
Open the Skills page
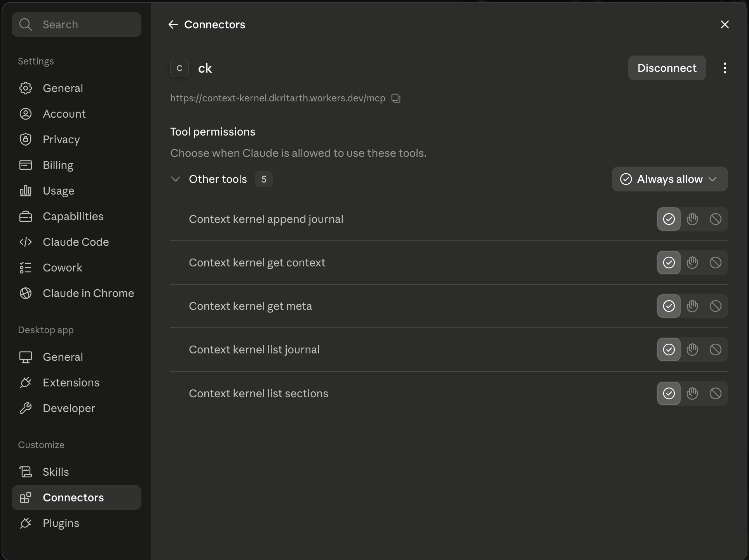point(76,472)
